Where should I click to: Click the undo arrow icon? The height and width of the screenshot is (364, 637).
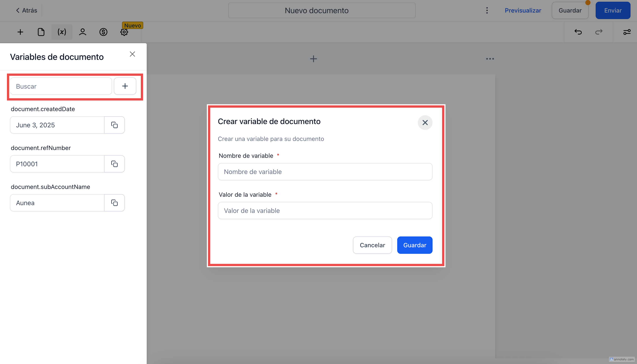(x=578, y=32)
